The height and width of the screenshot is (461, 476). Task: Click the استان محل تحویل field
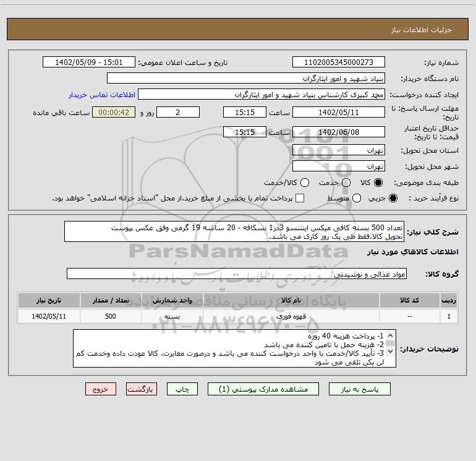(338, 150)
